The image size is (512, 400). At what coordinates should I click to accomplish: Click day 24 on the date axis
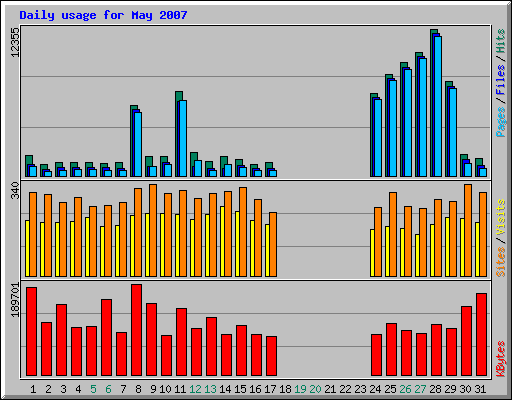(375, 389)
